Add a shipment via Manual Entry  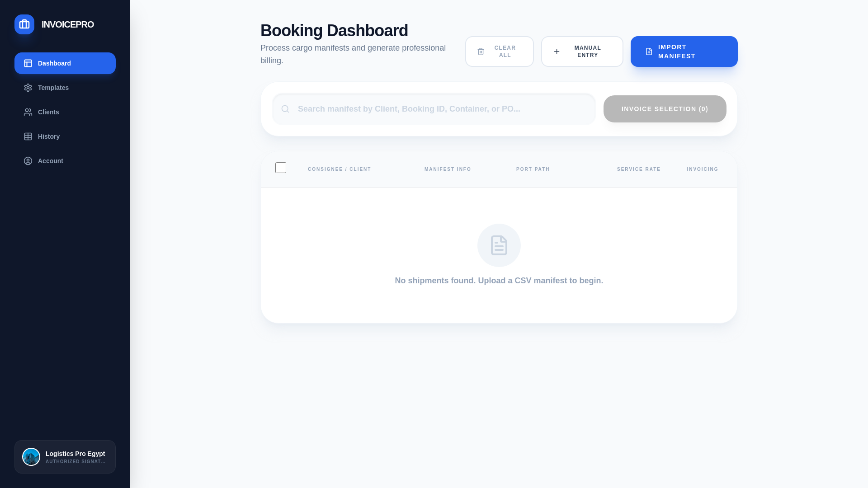click(x=582, y=52)
